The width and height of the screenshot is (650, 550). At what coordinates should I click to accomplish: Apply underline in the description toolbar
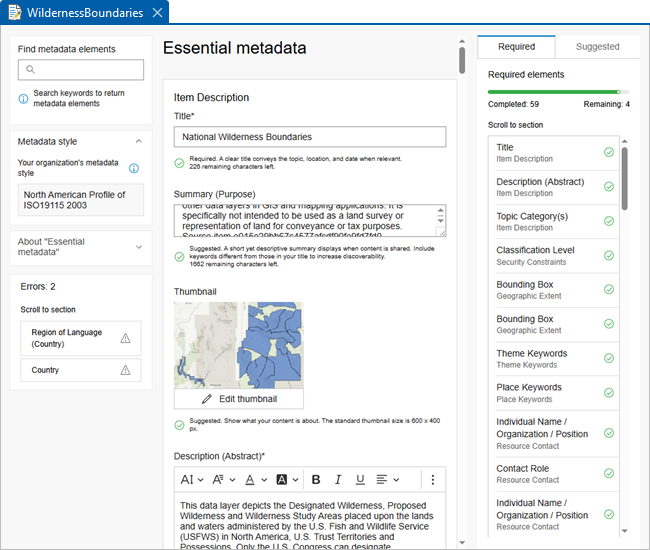360,480
